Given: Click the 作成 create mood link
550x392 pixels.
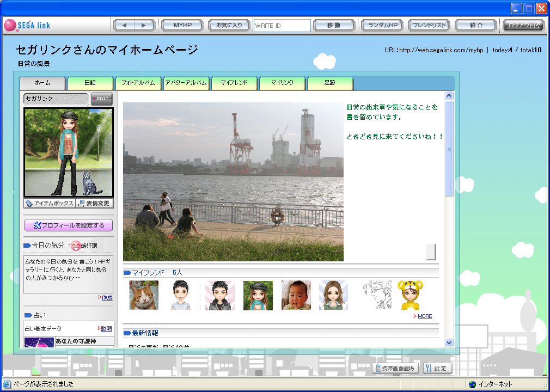Looking at the screenshot, I should [x=106, y=298].
